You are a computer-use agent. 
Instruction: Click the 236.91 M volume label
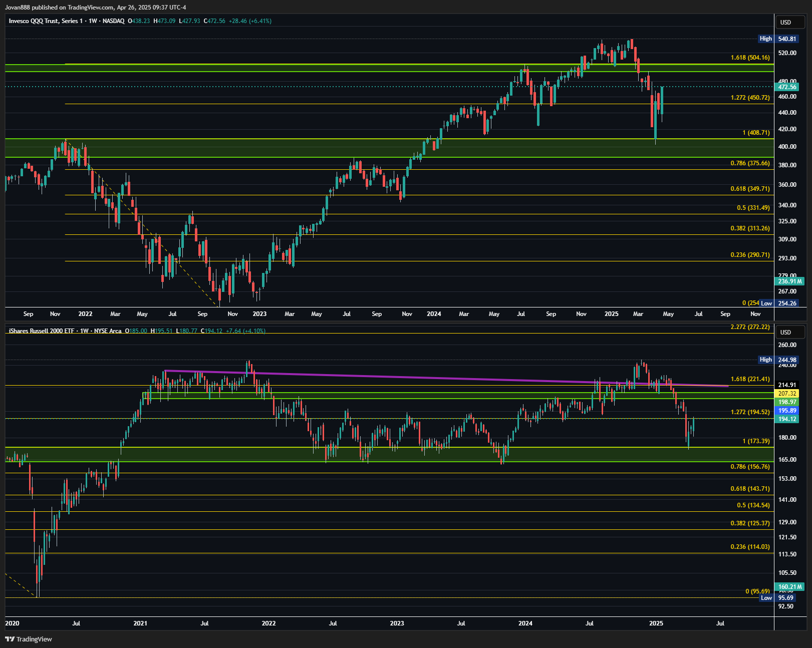tap(789, 281)
